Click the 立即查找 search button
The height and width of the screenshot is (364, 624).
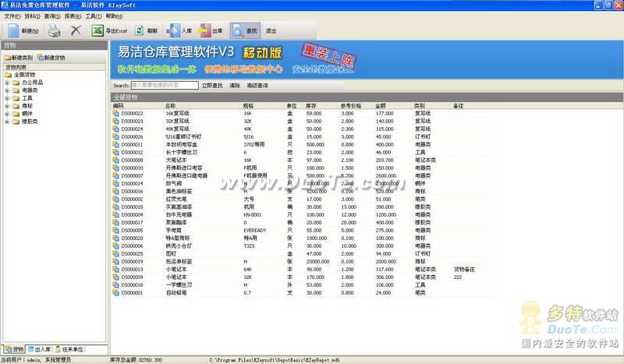click(x=211, y=85)
